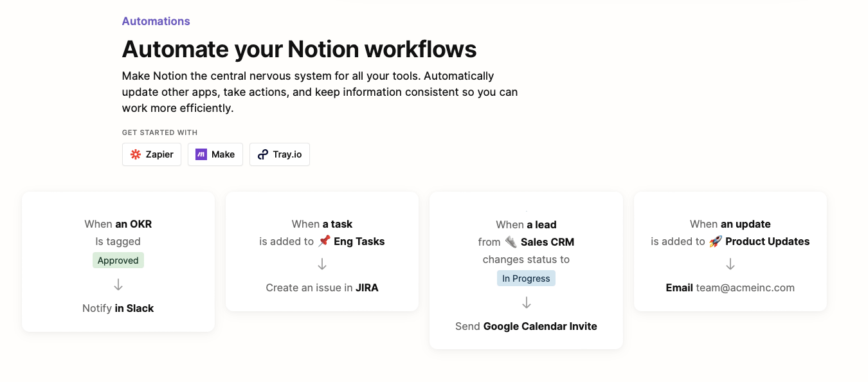This screenshot has width=868, height=382.
Task: Click the Make icon
Action: point(200,154)
